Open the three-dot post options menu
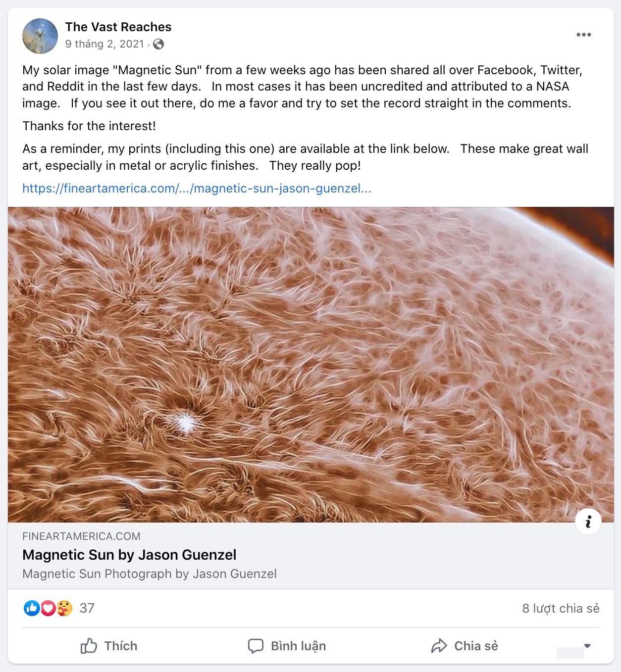Image resolution: width=621 pixels, height=672 pixels. coord(585,34)
